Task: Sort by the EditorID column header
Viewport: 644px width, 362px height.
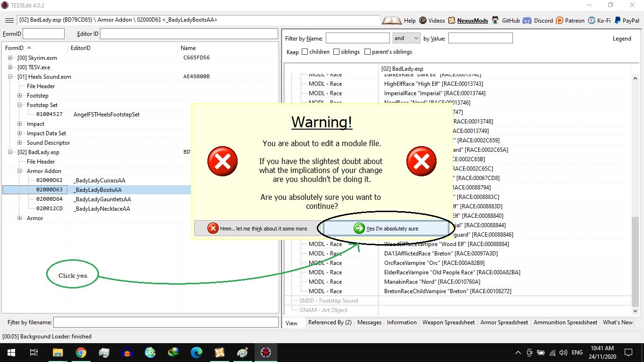Action: point(123,48)
